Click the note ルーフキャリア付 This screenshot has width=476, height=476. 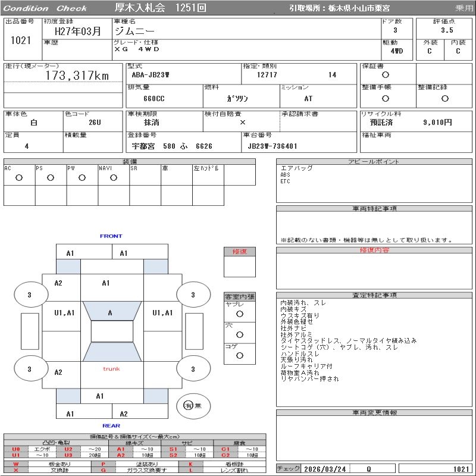click(306, 367)
